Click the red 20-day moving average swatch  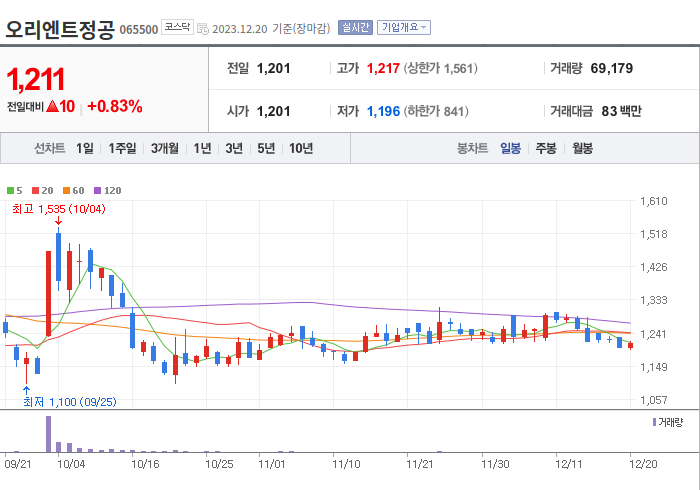click(x=35, y=191)
